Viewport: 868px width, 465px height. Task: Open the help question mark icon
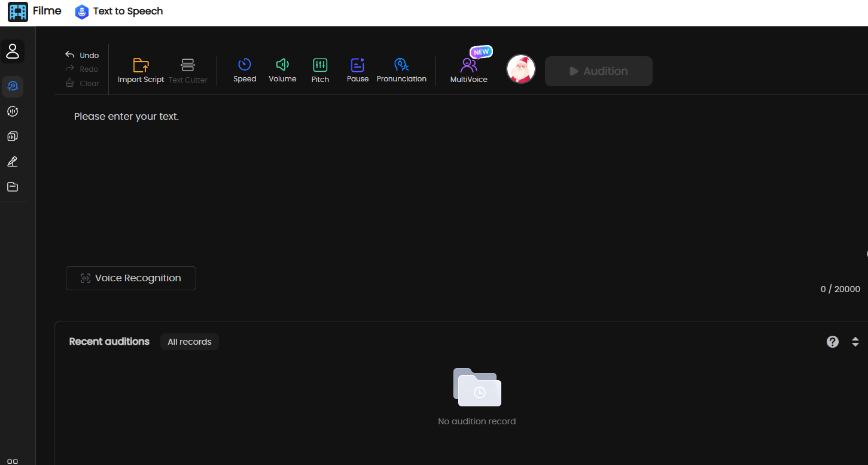pyautogui.click(x=833, y=342)
